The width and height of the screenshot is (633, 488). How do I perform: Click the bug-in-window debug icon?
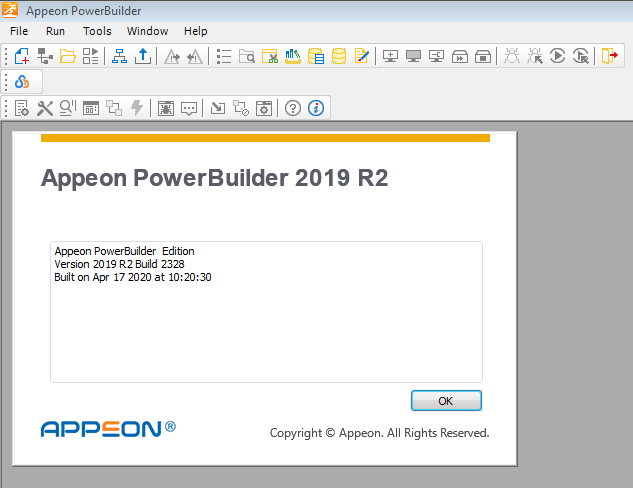(x=166, y=108)
